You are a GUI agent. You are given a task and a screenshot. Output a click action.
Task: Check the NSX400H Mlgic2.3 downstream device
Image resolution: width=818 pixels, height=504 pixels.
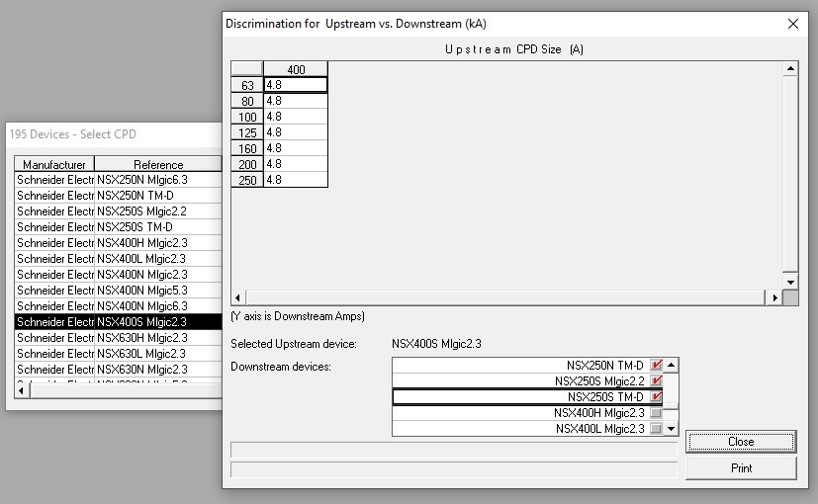656,413
